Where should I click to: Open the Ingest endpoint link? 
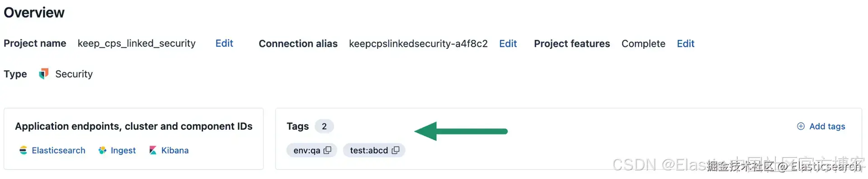tap(123, 151)
